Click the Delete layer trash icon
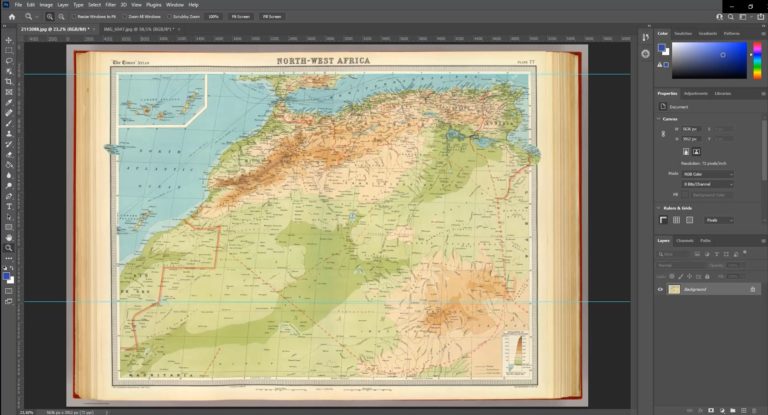This screenshot has height=415, width=768. (x=755, y=411)
